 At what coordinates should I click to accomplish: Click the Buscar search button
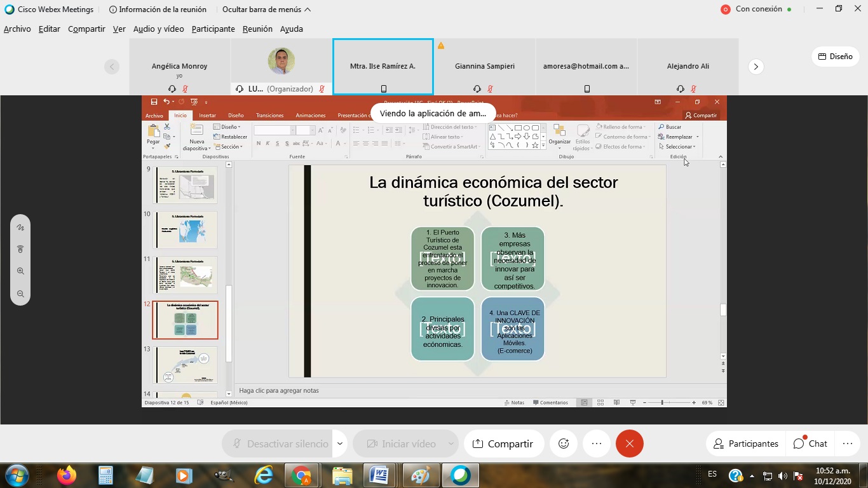click(670, 127)
